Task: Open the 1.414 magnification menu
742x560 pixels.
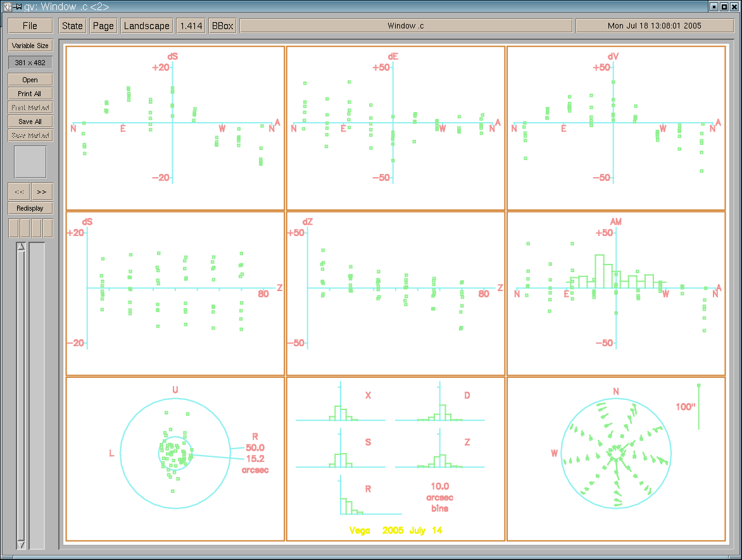Action: (191, 25)
